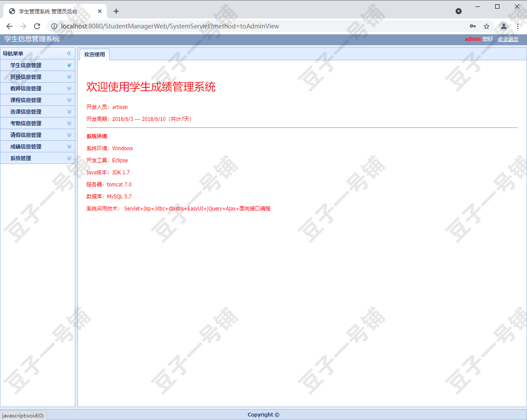Reload the page with refresh icon
Screen dimensions: 527x420
37,26
